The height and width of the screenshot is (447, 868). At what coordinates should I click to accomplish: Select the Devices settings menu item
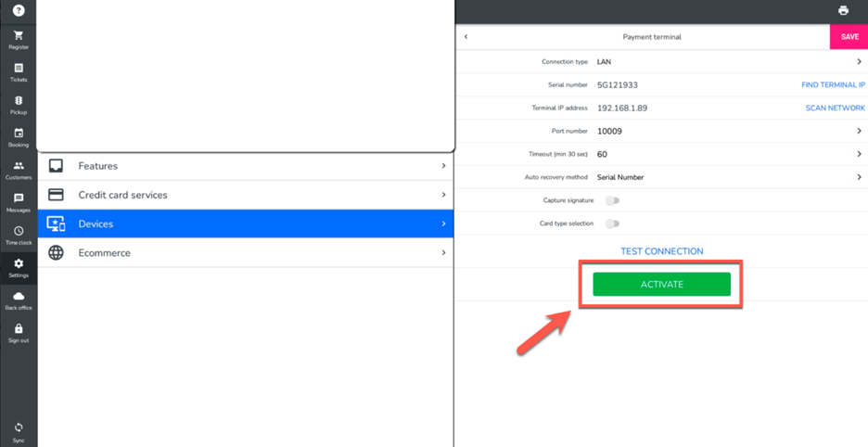tap(246, 223)
